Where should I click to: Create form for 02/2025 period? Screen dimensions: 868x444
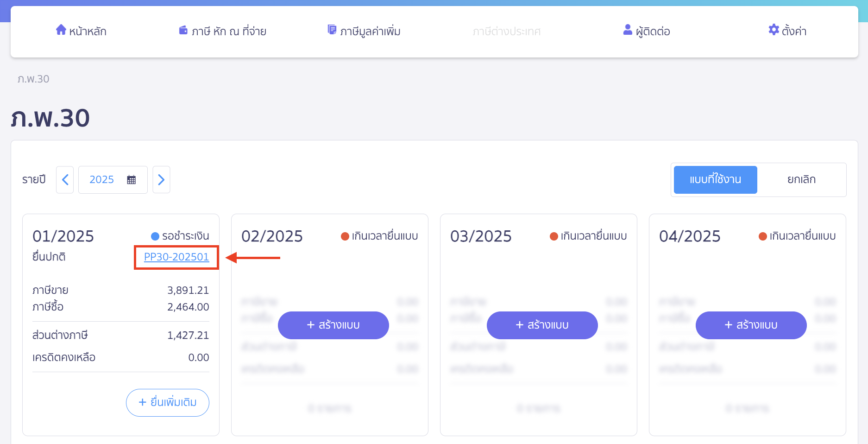(x=333, y=325)
